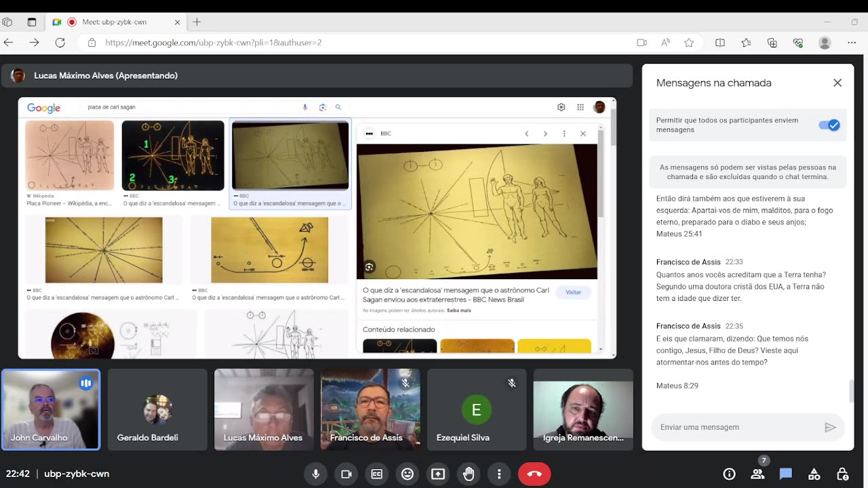Show next image in preview
868x488 pixels.
[x=545, y=134]
